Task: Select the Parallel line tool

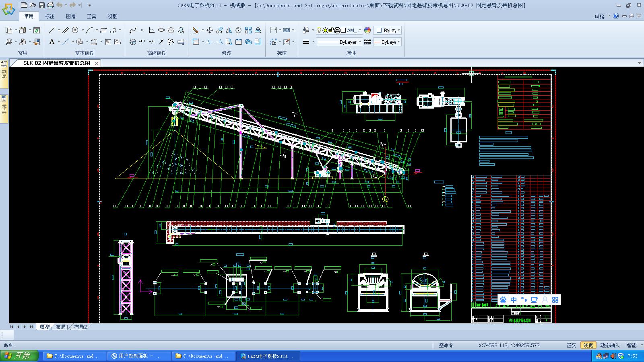Action: click(x=66, y=30)
